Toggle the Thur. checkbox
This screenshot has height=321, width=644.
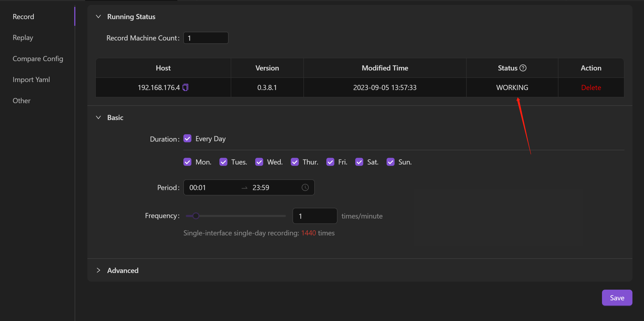[x=295, y=162]
